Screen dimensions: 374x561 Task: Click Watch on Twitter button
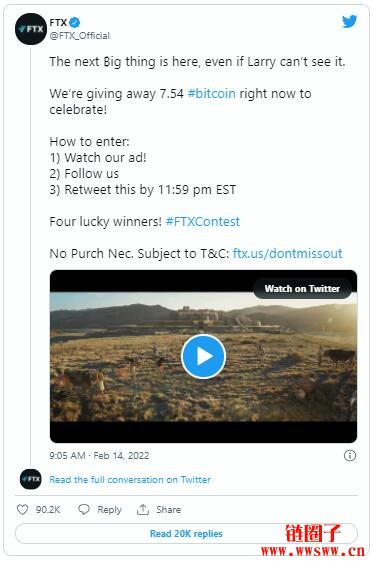point(302,289)
